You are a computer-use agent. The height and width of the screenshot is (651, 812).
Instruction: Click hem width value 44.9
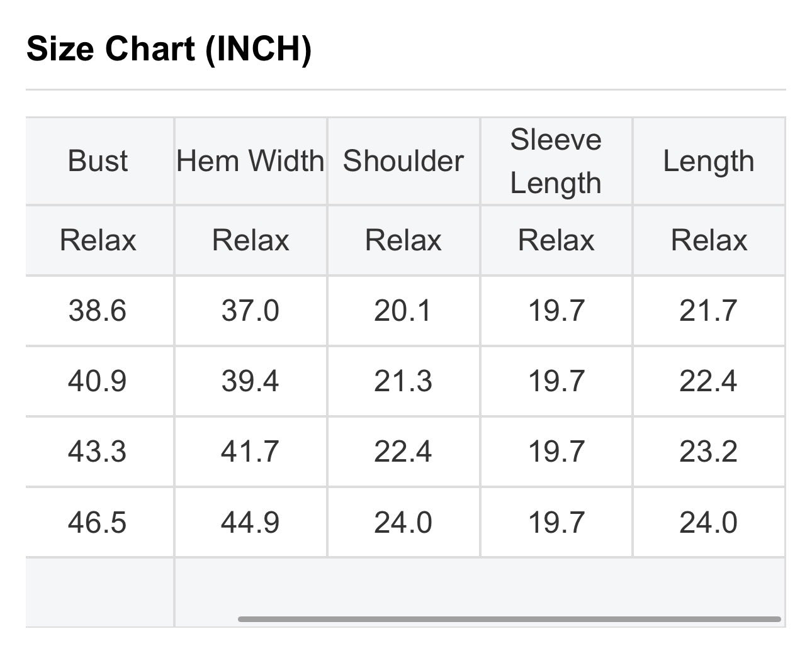pyautogui.click(x=251, y=523)
